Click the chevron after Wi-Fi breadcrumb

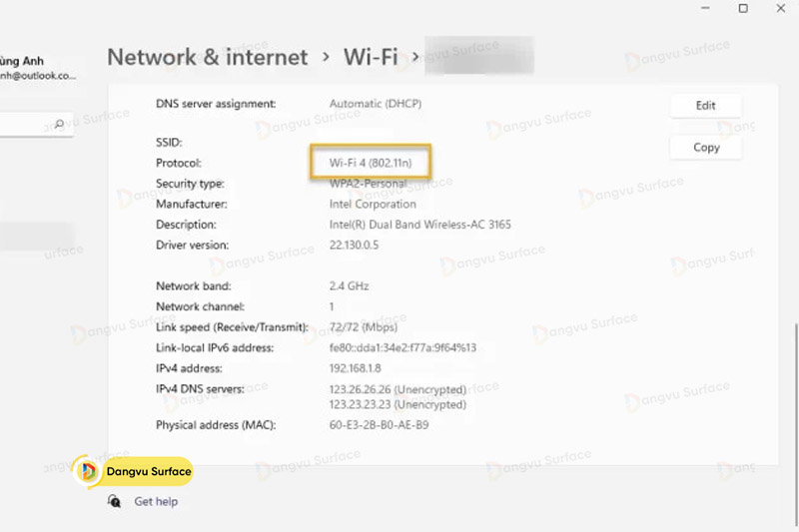(x=414, y=57)
